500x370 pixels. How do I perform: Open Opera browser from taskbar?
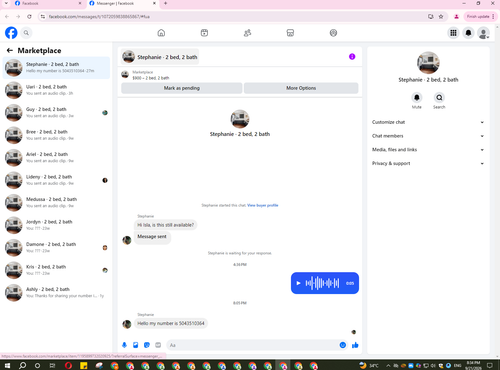coord(68,365)
